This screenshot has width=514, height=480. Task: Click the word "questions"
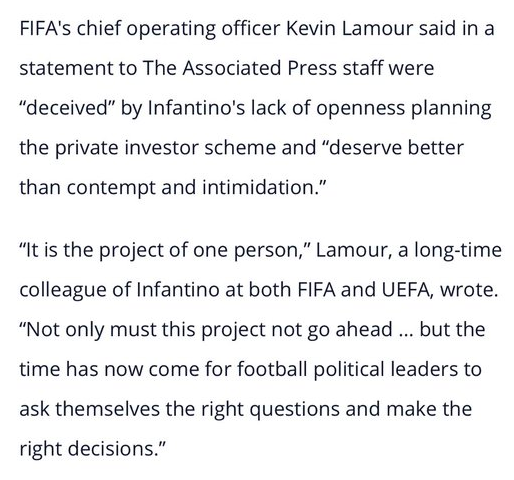tap(295, 410)
